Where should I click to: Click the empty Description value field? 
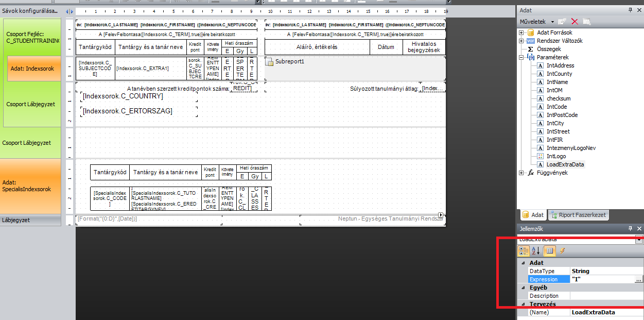[x=606, y=296]
